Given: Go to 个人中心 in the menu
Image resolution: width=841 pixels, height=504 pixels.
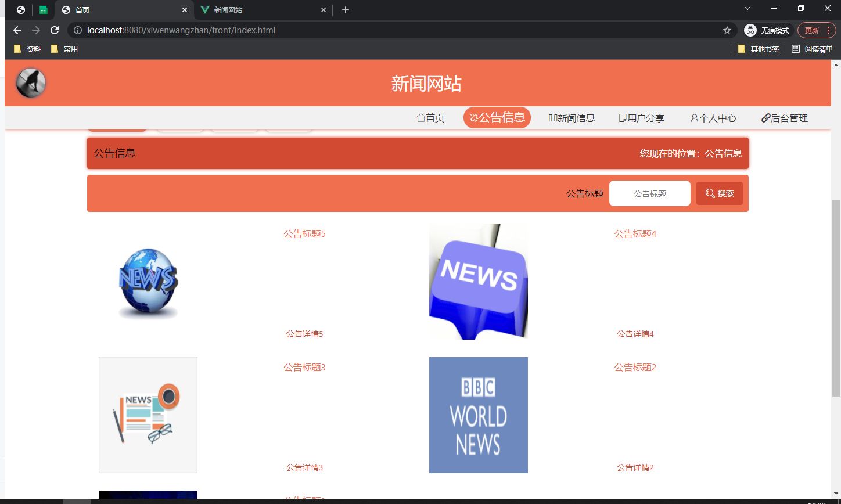Looking at the screenshot, I should [x=713, y=118].
